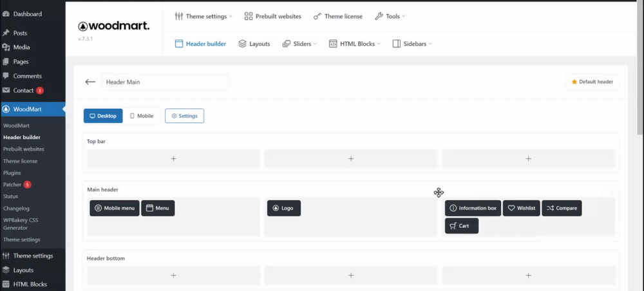Open WPBakery CSS Generator link
The width and height of the screenshot is (644, 291).
click(x=21, y=223)
